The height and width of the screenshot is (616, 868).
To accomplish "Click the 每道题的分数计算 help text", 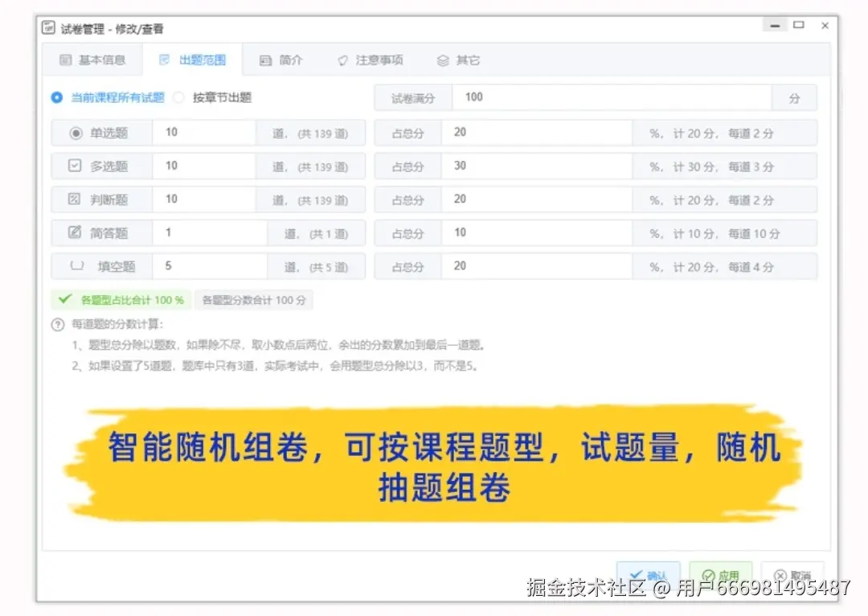I will point(117,324).
